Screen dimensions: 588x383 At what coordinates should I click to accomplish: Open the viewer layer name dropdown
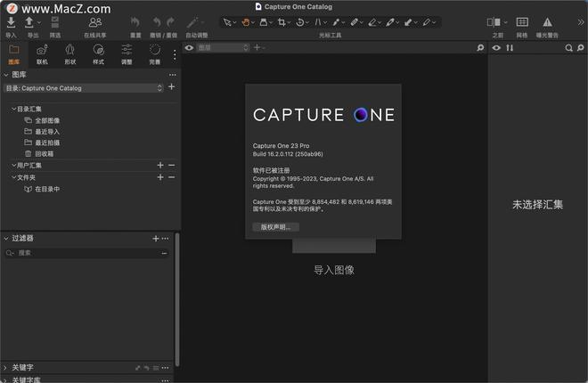pos(223,47)
